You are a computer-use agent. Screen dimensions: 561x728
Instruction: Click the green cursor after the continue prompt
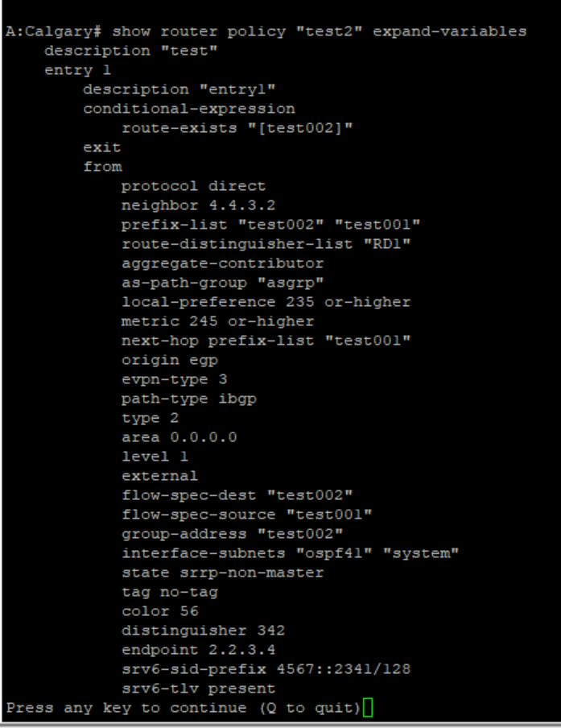[x=369, y=708]
